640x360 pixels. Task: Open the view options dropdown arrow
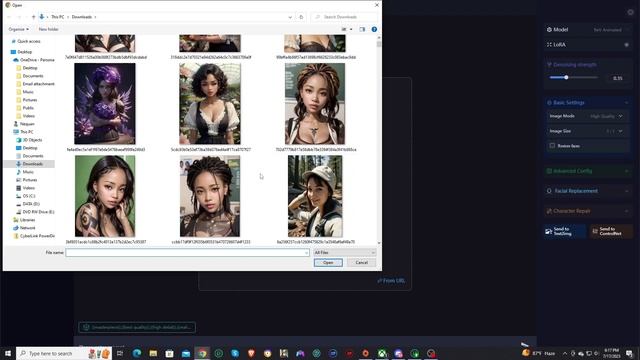pos(351,29)
